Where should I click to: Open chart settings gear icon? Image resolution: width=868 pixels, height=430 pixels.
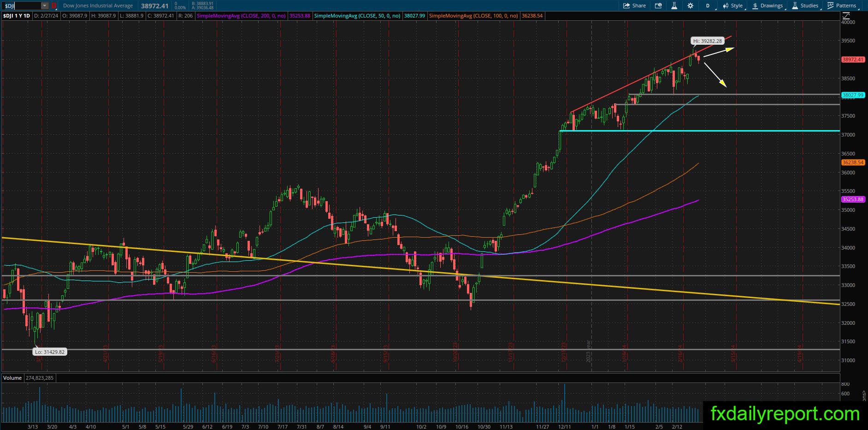pos(690,6)
